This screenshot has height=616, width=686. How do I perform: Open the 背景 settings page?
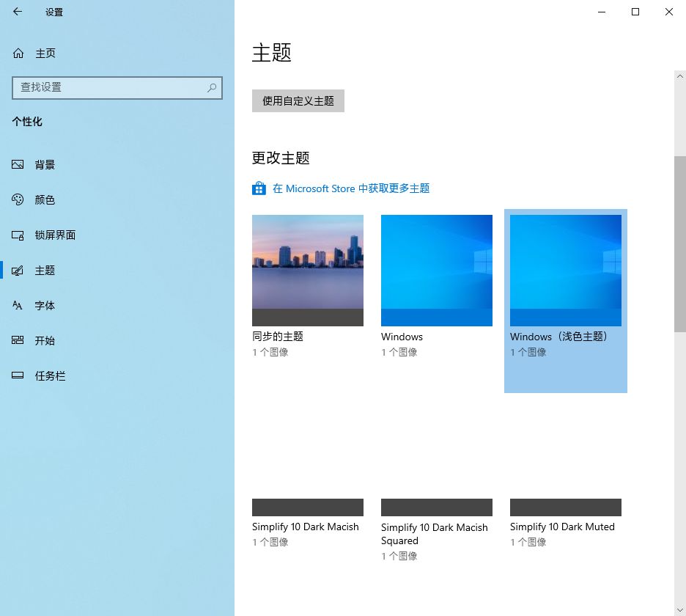(117, 164)
